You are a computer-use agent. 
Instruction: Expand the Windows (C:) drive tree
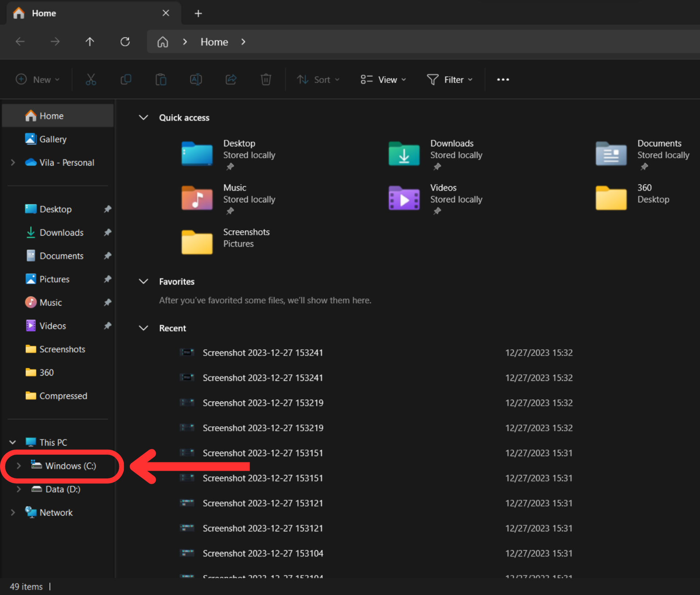click(19, 466)
